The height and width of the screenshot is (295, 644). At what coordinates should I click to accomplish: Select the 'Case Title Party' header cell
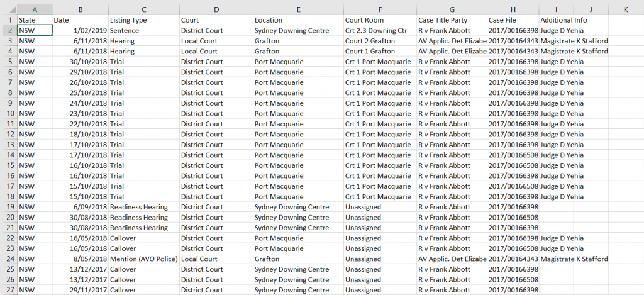tap(451, 20)
